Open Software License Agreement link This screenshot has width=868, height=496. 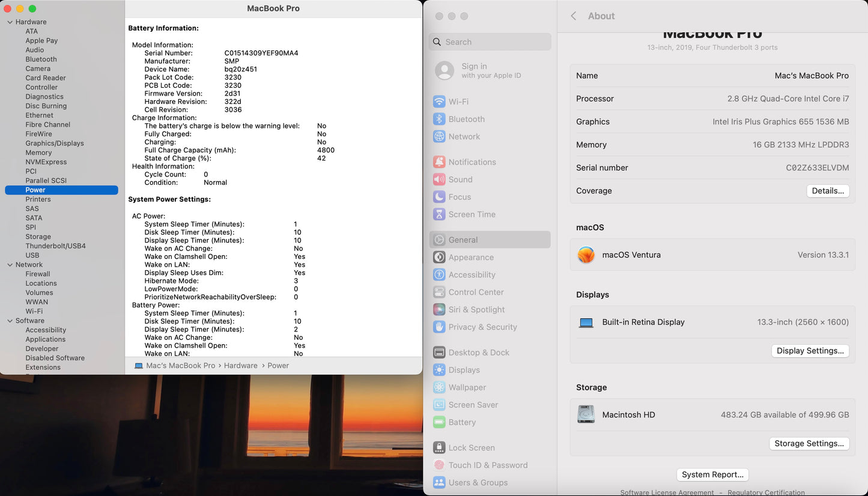point(667,492)
